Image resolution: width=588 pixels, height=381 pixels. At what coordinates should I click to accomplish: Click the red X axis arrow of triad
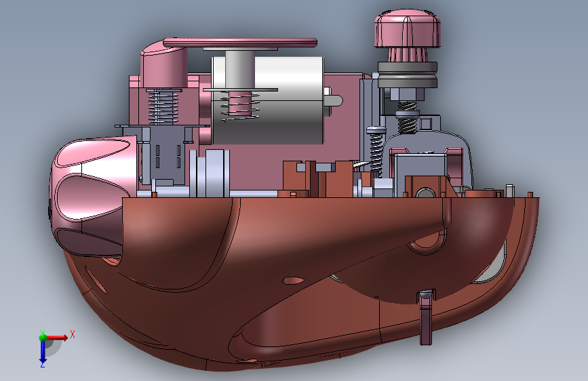click(x=58, y=338)
